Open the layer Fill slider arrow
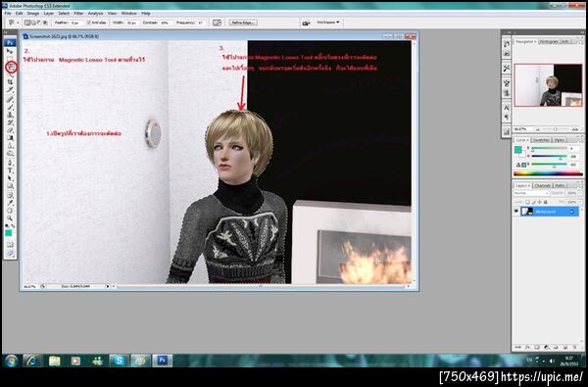This screenshot has width=588, height=387. pyautogui.click(x=580, y=202)
